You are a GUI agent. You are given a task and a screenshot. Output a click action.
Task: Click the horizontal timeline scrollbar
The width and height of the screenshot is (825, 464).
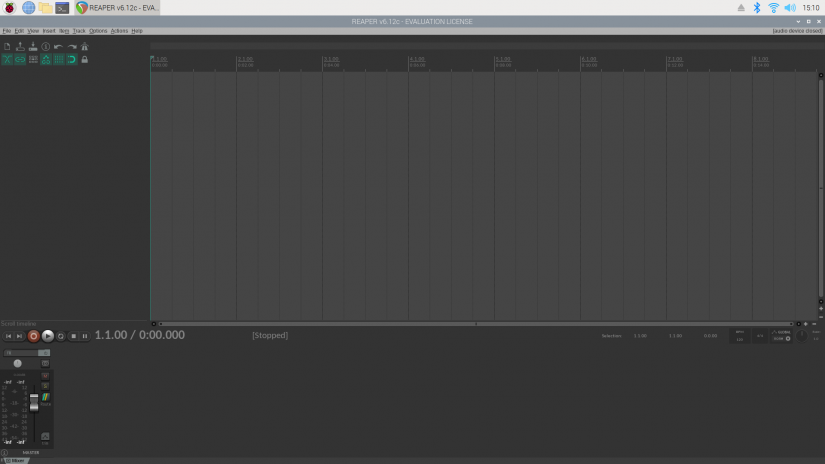[x=476, y=324]
